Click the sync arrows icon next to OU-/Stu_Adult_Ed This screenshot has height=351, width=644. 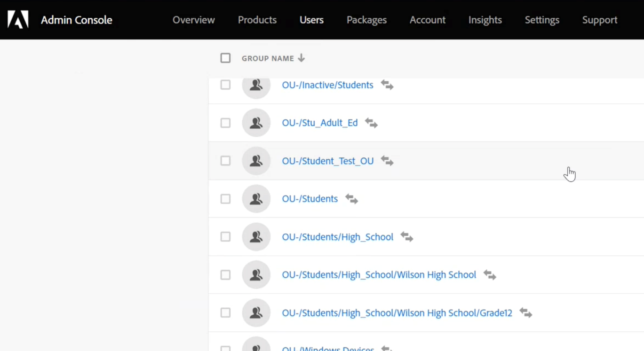coord(371,123)
